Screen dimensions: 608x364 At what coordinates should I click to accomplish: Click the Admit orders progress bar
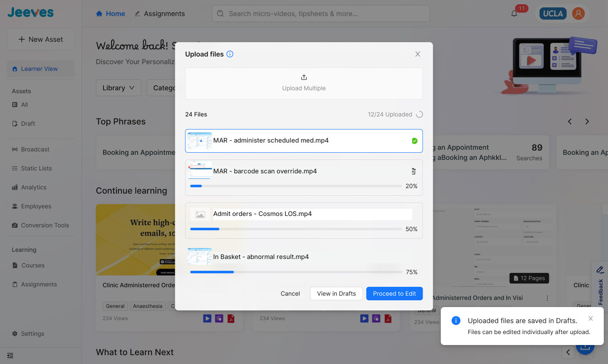(x=296, y=229)
